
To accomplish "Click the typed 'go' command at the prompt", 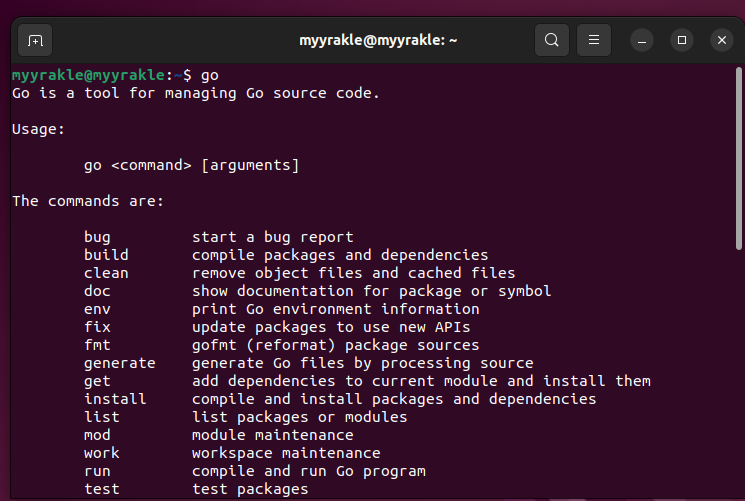I will click(209, 75).
